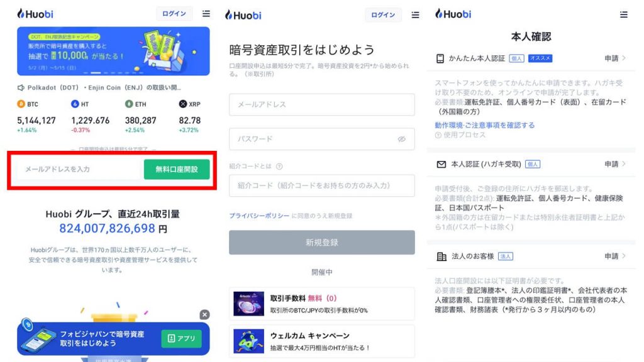
Task: Open the Polkadot and Enjin Coin announcement
Action: pyautogui.click(x=104, y=87)
